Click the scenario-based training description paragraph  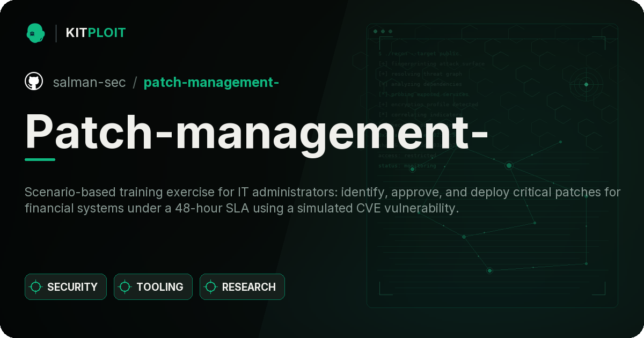point(323,200)
